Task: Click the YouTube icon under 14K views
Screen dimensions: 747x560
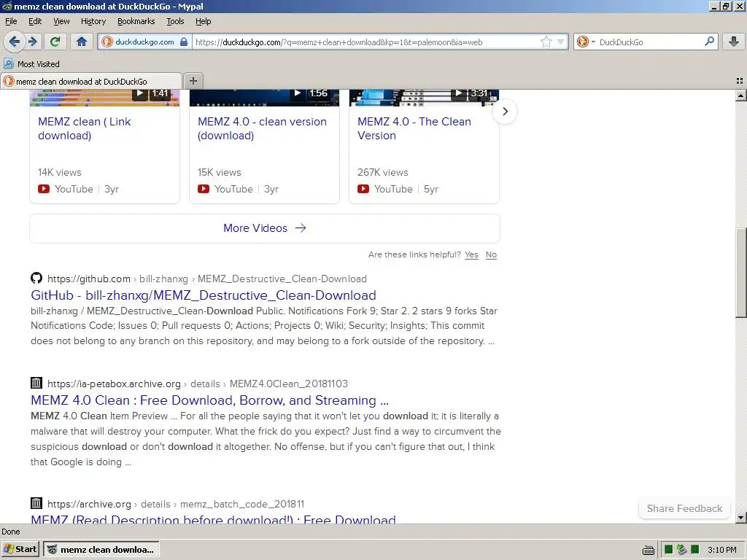Action: (x=44, y=189)
